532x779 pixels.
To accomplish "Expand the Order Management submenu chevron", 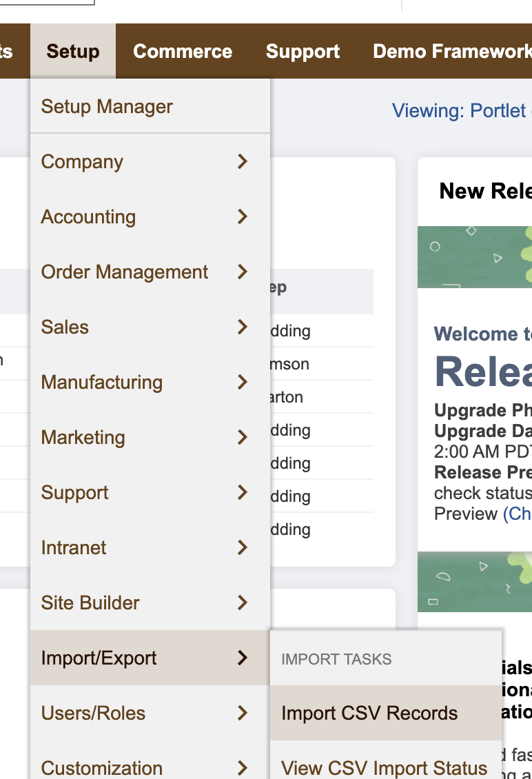I will tap(242, 272).
